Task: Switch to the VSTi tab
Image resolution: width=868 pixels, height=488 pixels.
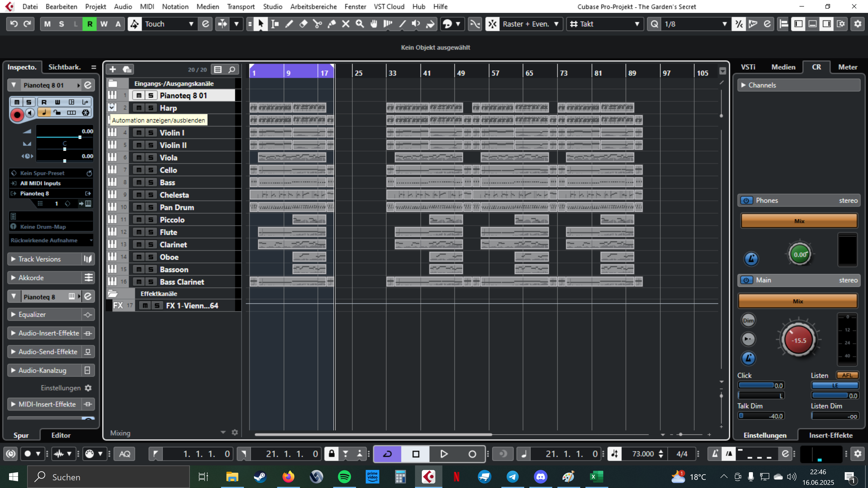Action: 748,67
